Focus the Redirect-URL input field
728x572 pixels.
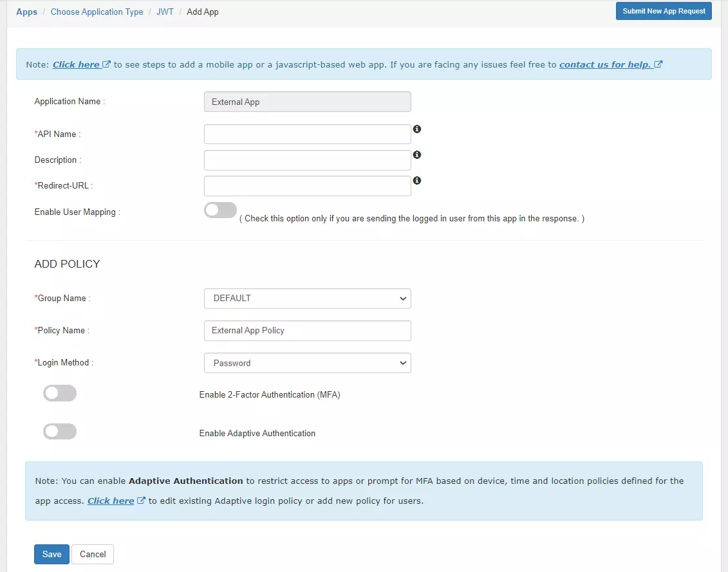click(308, 186)
